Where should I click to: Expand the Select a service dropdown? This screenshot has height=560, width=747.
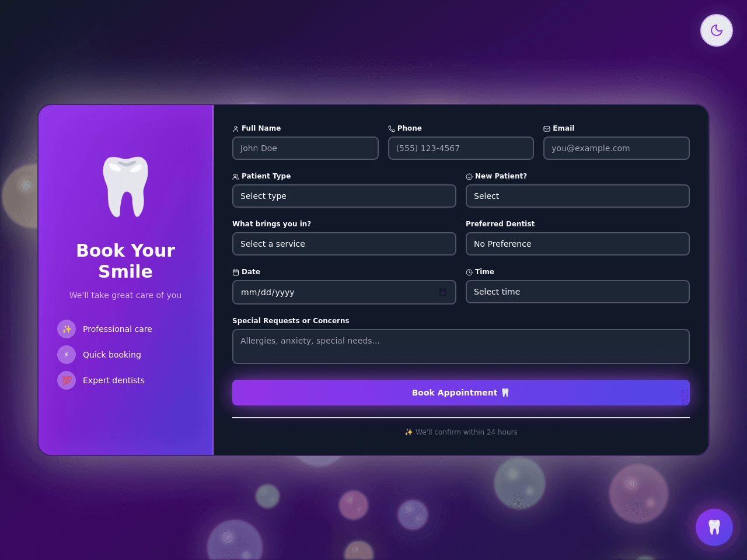344,244
